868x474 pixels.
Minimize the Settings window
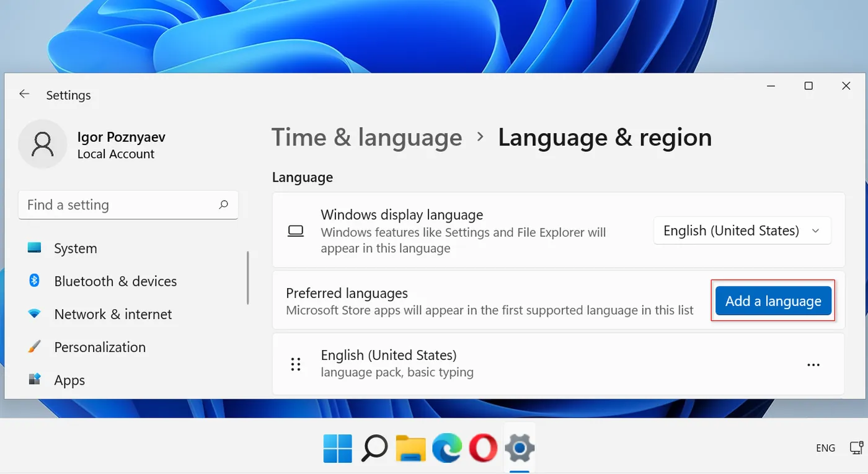[771, 86]
